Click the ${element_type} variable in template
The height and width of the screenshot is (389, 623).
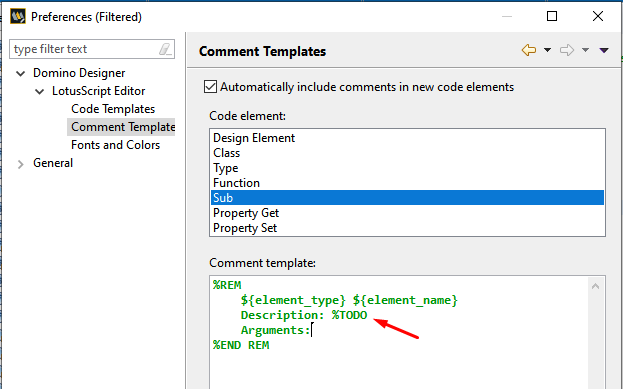point(293,300)
